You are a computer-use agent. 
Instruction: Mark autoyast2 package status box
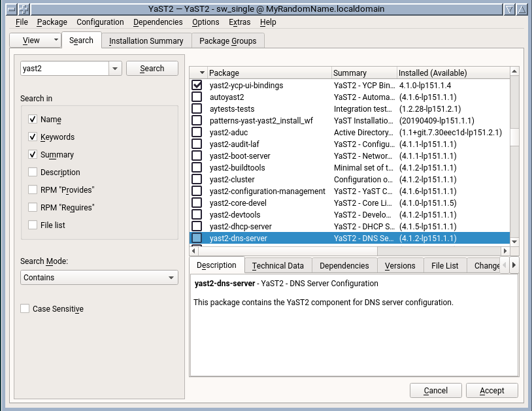[197, 97]
